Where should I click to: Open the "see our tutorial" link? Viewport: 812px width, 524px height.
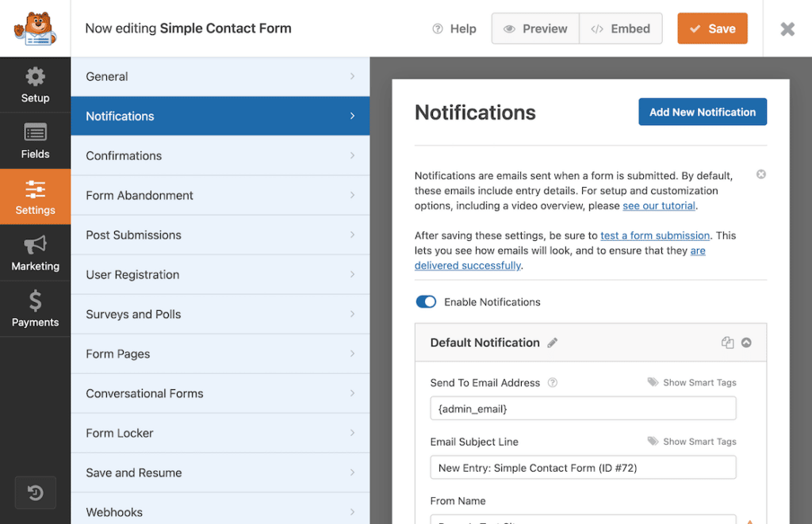tap(659, 205)
